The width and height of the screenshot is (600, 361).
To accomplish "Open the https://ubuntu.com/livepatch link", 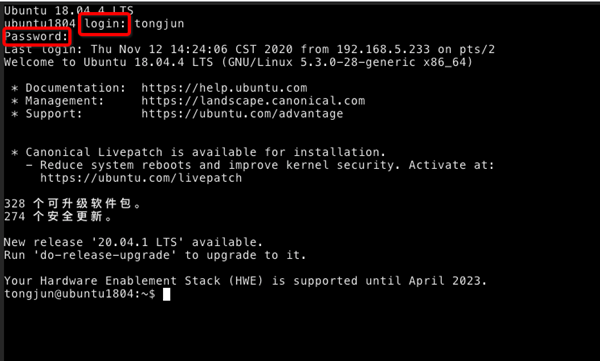I will 141,178.
